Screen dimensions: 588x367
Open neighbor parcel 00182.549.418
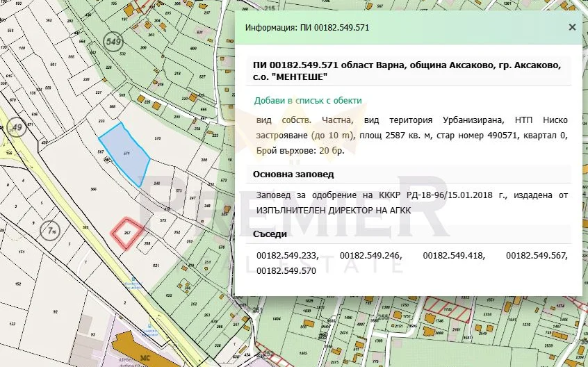pyautogui.click(x=453, y=256)
